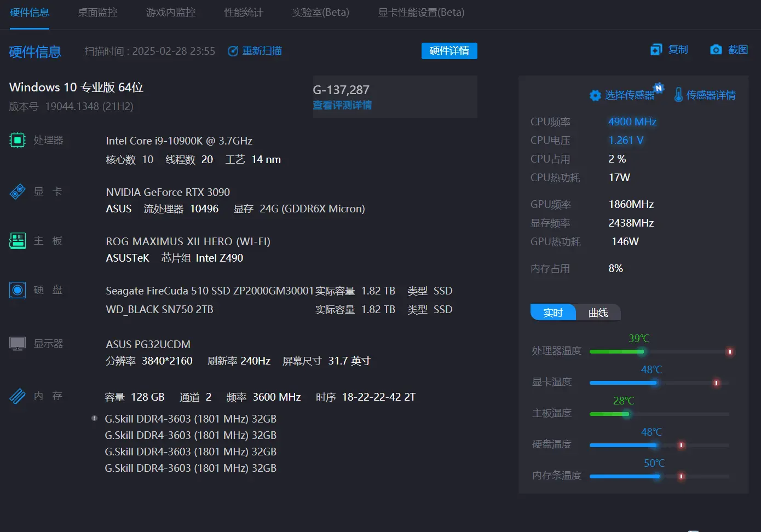The height and width of the screenshot is (532, 761).
Task: Open 显卡性能设置(Beta) tab
Action: [x=422, y=12]
